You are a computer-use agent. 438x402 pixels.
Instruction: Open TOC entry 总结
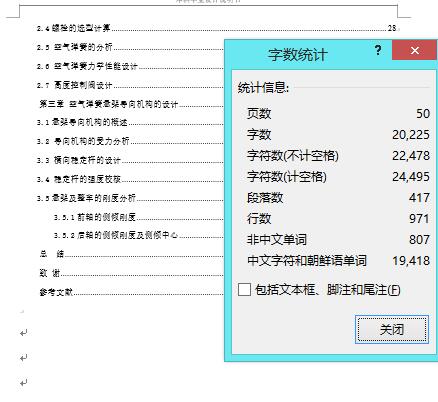pyautogui.click(x=52, y=254)
